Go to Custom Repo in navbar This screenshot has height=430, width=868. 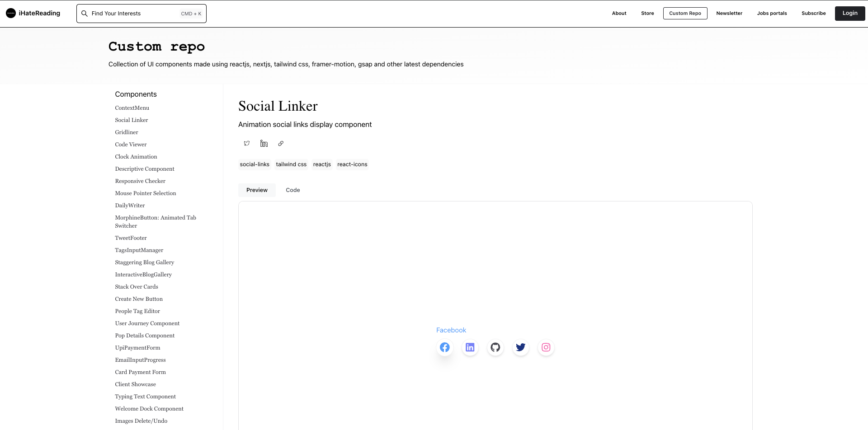[685, 13]
